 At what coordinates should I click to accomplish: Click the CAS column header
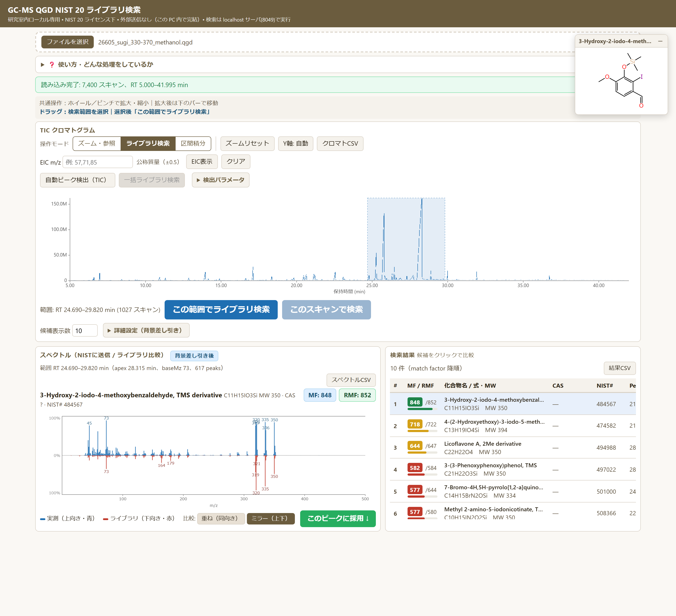pyautogui.click(x=558, y=386)
